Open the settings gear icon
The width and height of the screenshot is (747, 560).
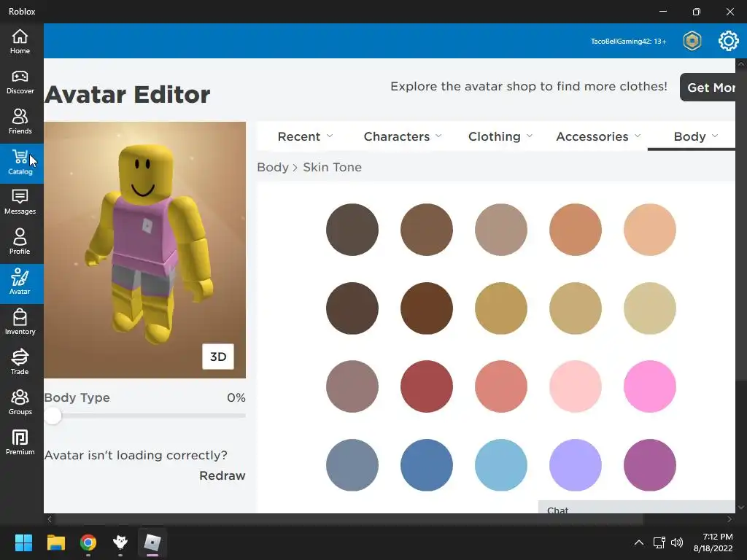(x=728, y=41)
